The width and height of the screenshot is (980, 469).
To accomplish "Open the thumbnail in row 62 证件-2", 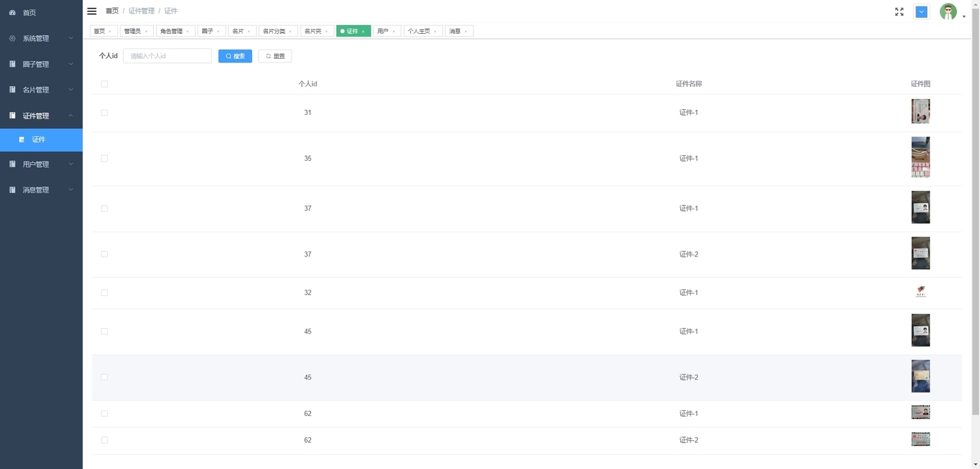I will (921, 439).
